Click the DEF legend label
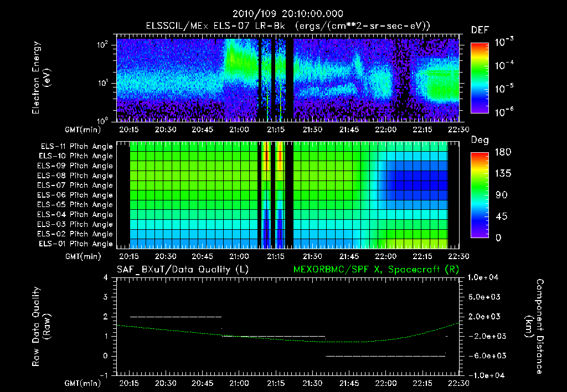Screen dimensions: 567x392 [x=480, y=30]
